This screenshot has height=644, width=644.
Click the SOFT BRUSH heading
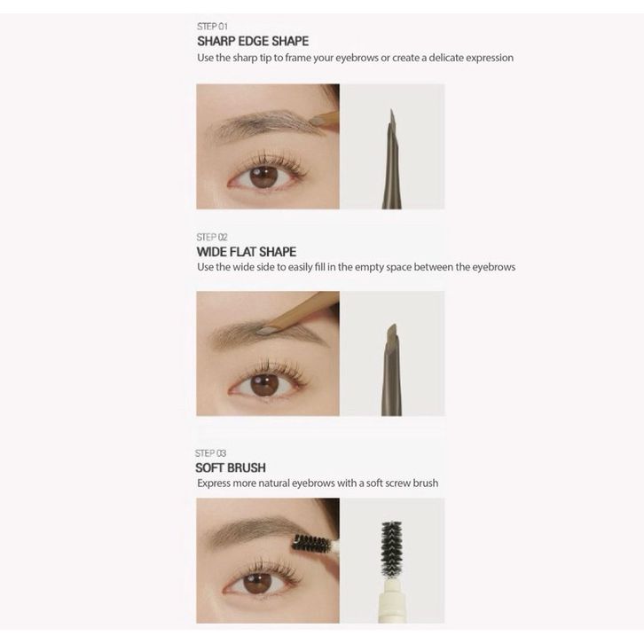point(231,467)
